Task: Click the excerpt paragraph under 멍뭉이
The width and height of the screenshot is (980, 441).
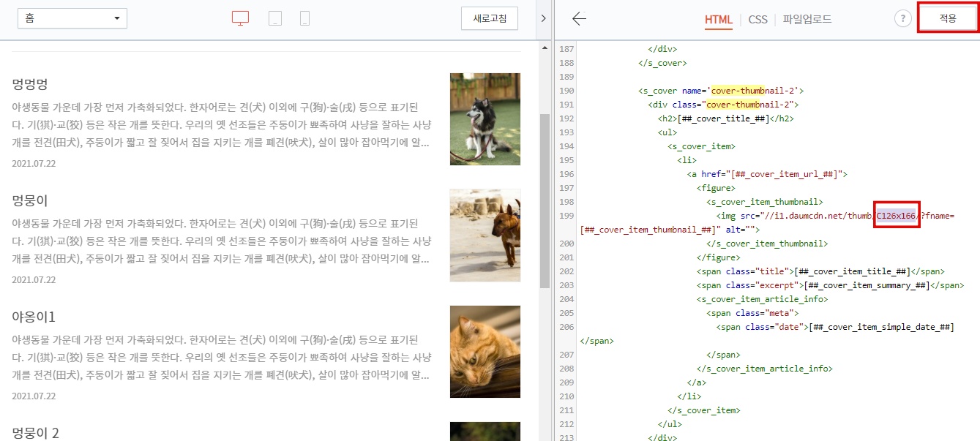Action: [x=222, y=241]
